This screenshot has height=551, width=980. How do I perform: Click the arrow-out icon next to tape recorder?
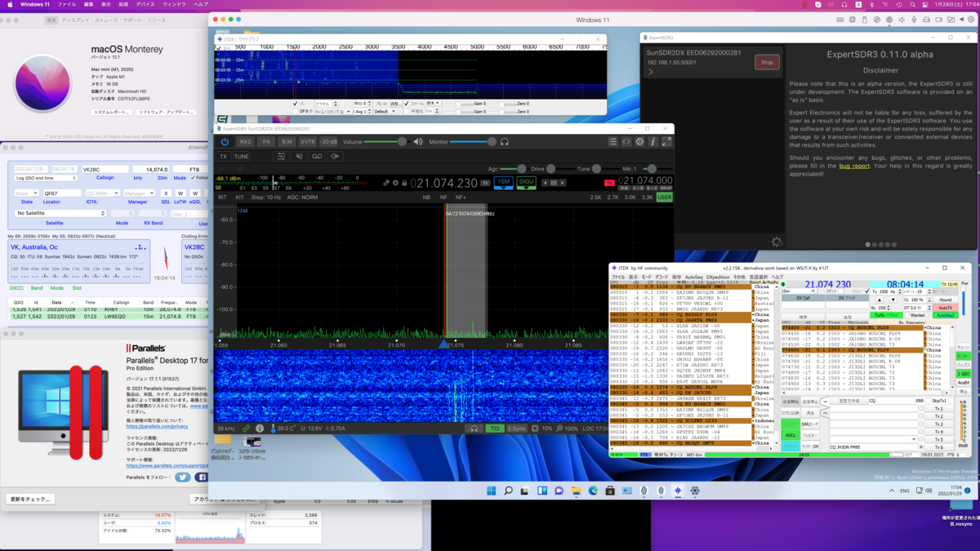tap(335, 156)
